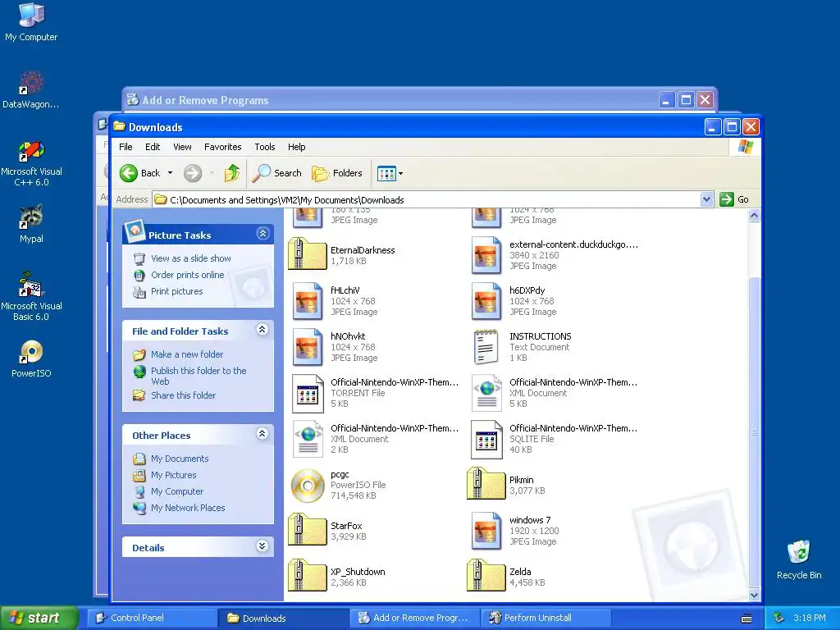Switch to Add or Remove Programs taskbar button
Viewport: 840px width, 630px height.
point(414,618)
